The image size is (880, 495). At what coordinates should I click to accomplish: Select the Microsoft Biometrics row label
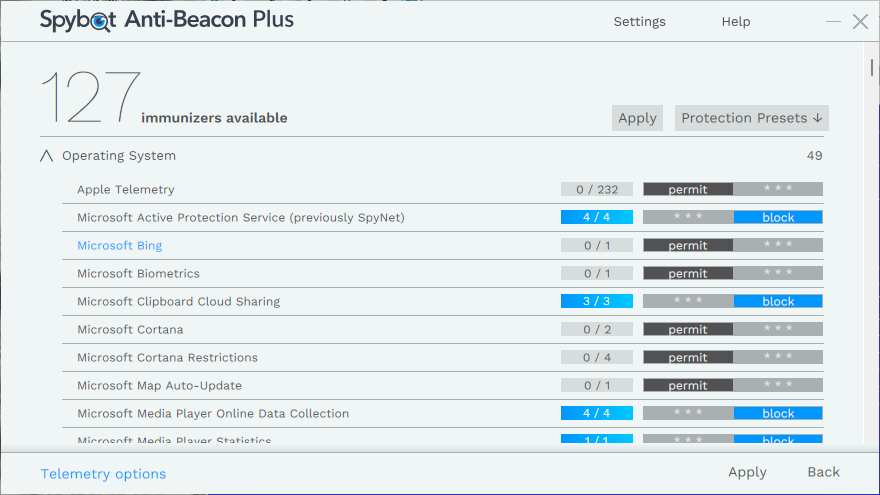[138, 273]
